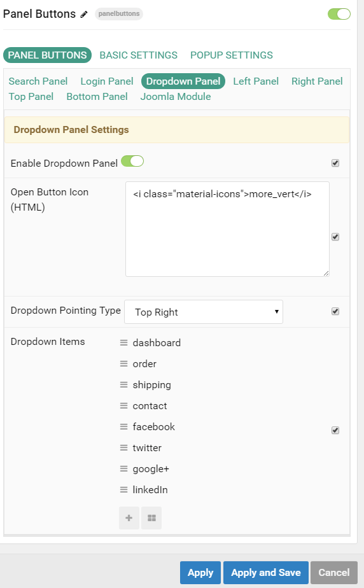Click the Cancel button
The height and width of the screenshot is (588, 364).
[x=334, y=573]
